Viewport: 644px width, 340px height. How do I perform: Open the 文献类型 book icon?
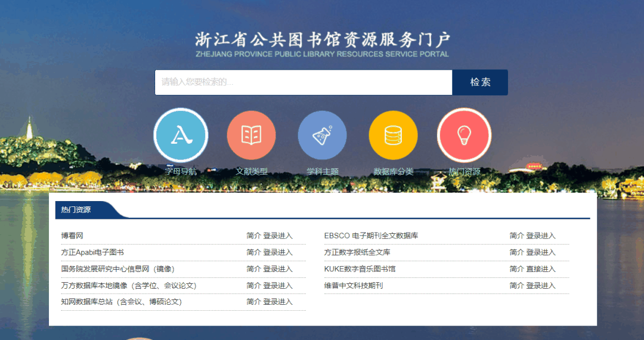[251, 135]
